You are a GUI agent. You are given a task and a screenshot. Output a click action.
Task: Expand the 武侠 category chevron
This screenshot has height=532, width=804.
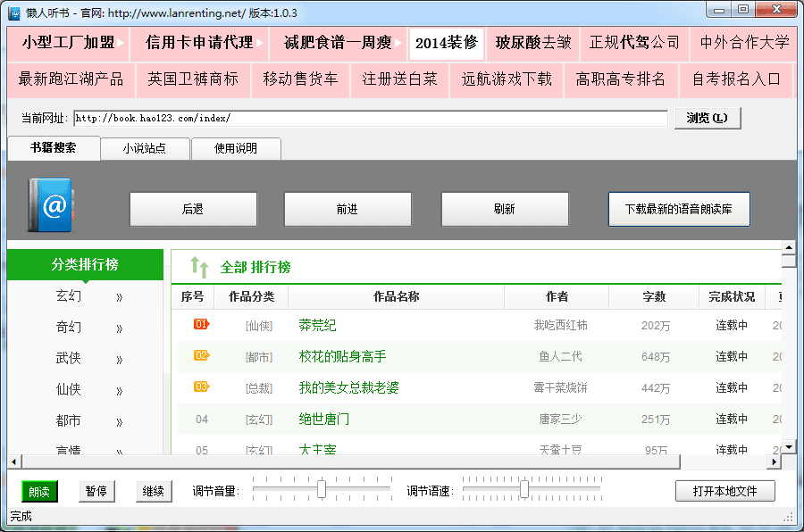coord(119,360)
